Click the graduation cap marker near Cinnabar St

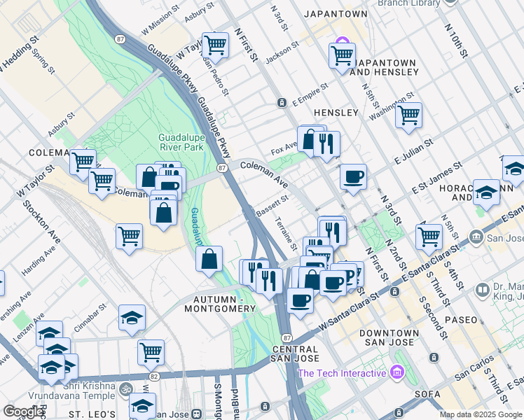click(x=132, y=319)
